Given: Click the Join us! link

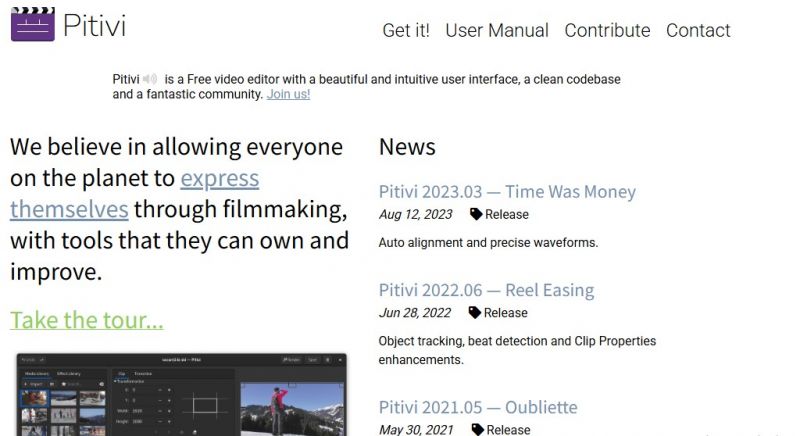Looking at the screenshot, I should (288, 94).
